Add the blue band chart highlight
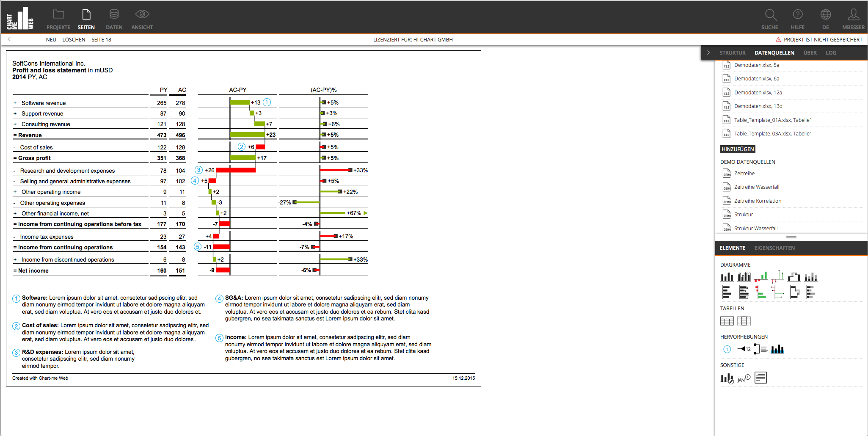868x436 pixels. pos(777,349)
